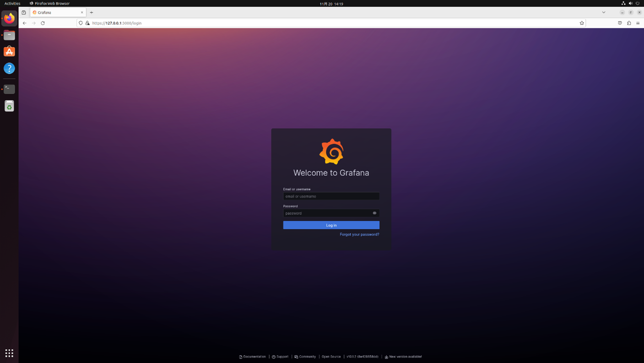This screenshot has width=644, height=363.
Task: Restore the Firefox window size
Action: click(x=631, y=12)
